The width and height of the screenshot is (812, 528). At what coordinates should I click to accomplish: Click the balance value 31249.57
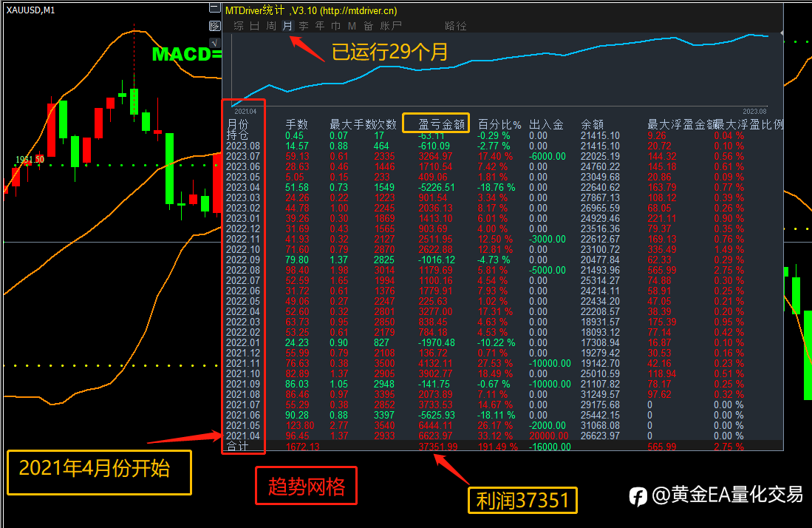[x=600, y=395]
